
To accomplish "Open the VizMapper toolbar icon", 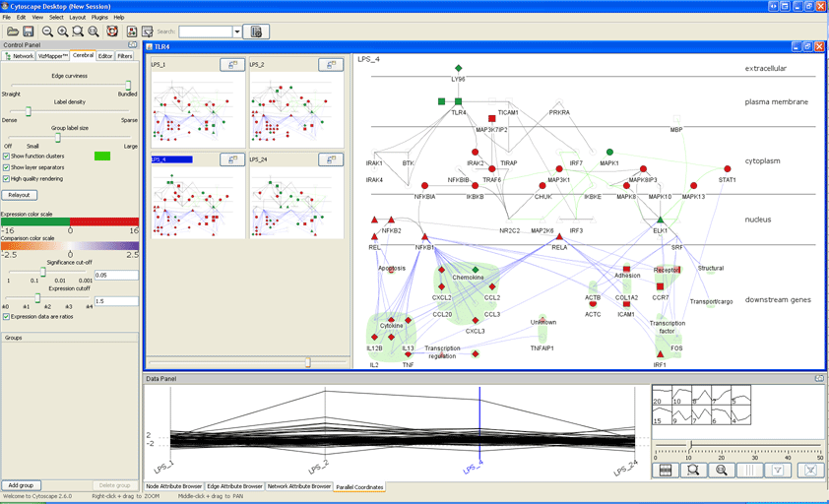I will [x=132, y=31].
